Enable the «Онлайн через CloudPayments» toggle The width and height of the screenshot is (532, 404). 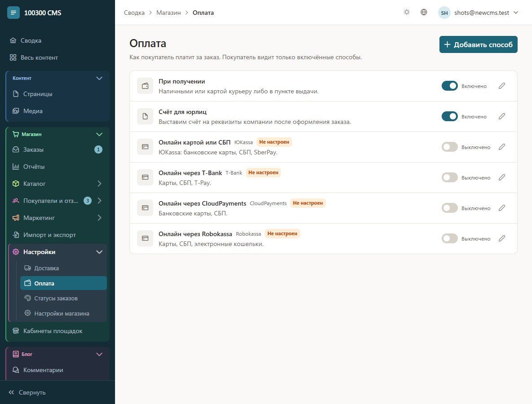click(450, 208)
